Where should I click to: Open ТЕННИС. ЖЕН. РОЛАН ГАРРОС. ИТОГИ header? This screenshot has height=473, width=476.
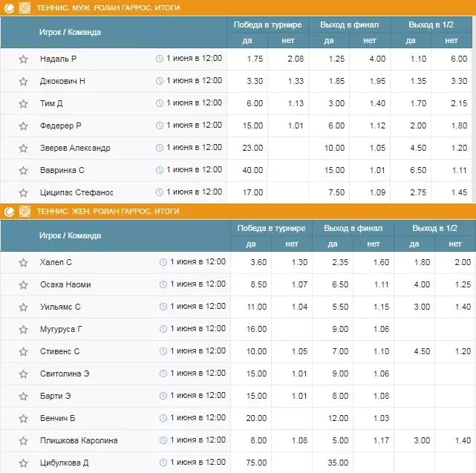(108, 212)
